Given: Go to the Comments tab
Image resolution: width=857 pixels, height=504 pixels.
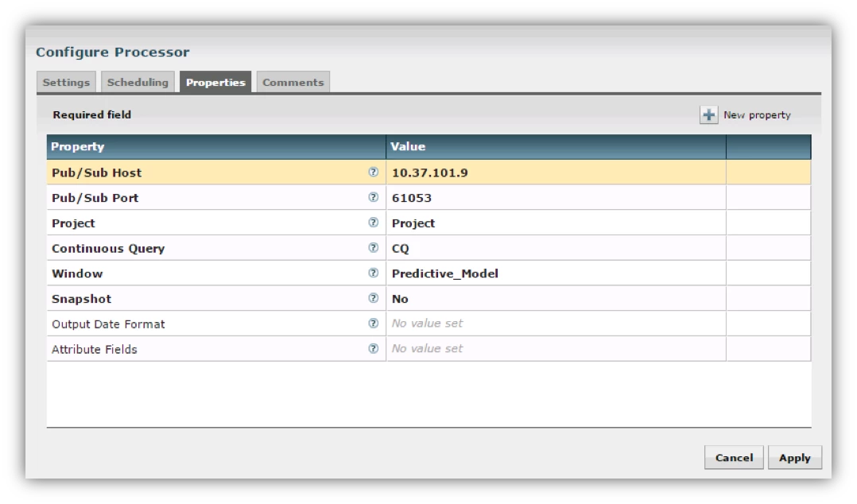Looking at the screenshot, I should click(x=293, y=82).
